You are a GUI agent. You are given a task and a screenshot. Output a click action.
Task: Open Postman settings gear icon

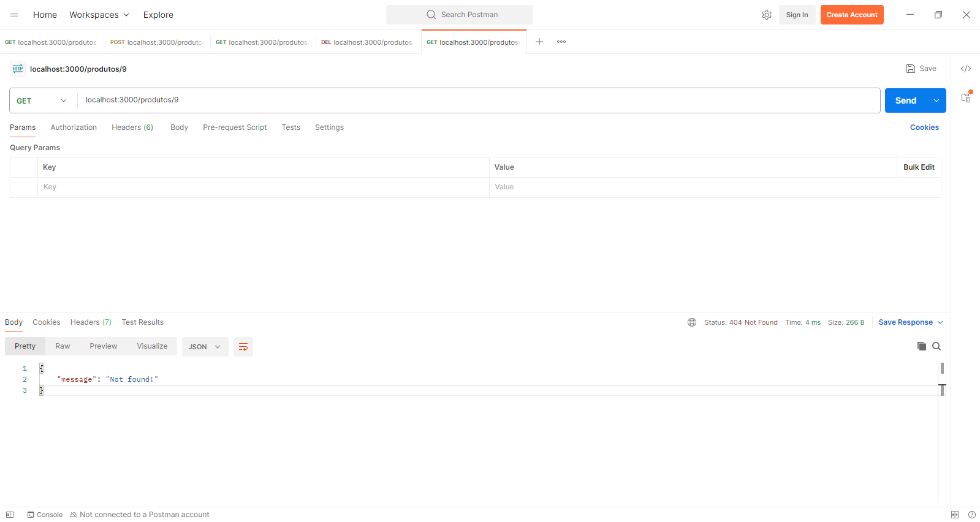pos(767,15)
